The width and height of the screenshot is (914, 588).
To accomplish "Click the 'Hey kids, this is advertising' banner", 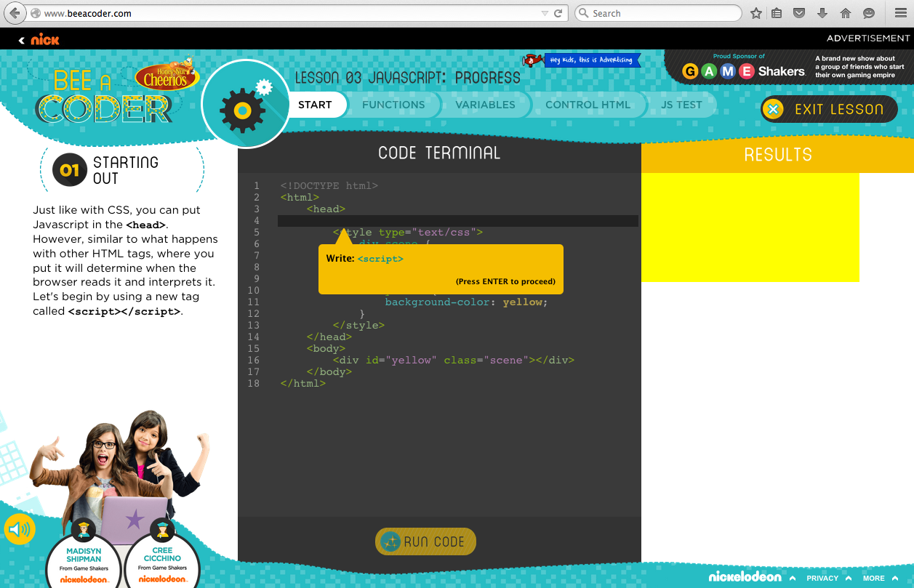I will [592, 60].
